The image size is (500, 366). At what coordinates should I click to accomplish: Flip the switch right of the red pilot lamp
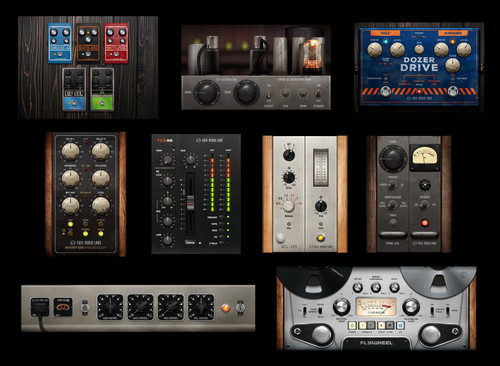[x=240, y=307]
